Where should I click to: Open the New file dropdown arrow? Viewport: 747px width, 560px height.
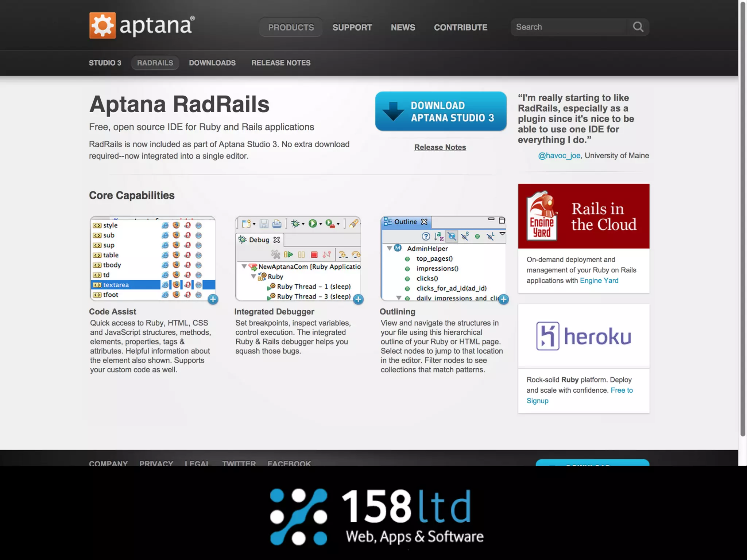click(254, 224)
